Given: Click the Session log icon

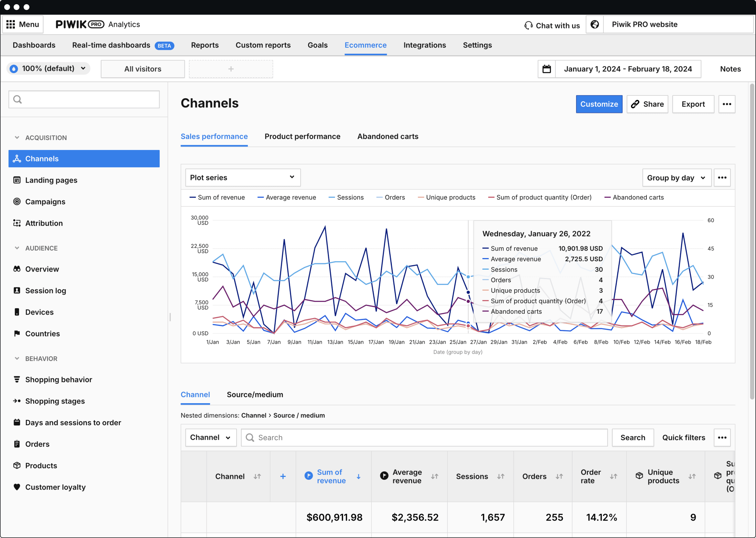Looking at the screenshot, I should pos(17,291).
